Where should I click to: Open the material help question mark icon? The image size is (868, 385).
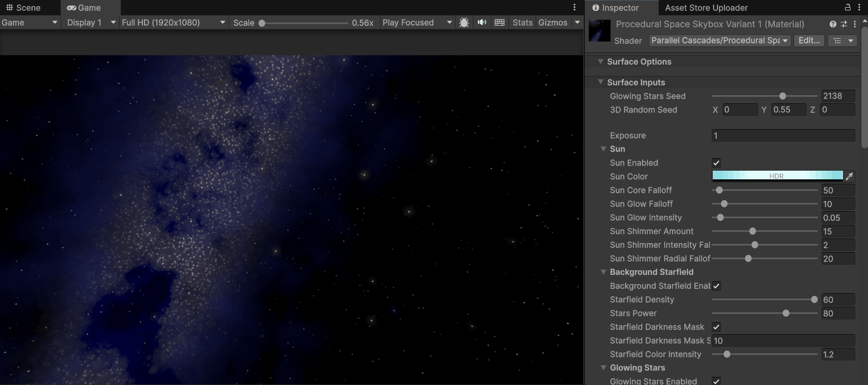click(x=832, y=24)
